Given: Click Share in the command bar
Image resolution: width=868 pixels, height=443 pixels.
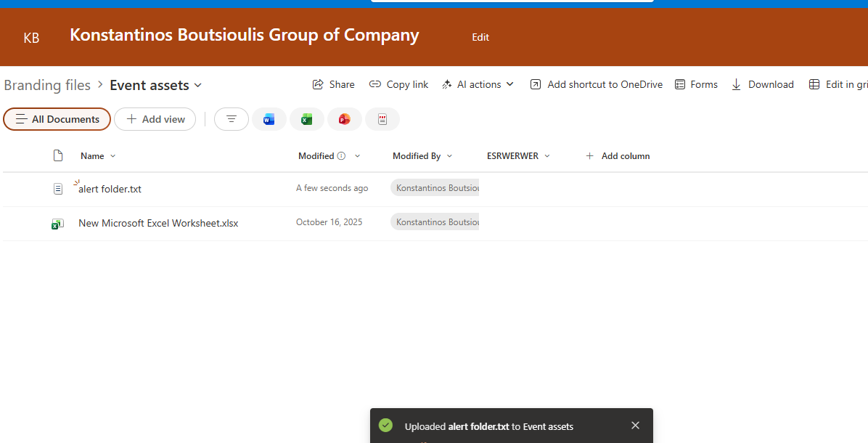Looking at the screenshot, I should [334, 84].
